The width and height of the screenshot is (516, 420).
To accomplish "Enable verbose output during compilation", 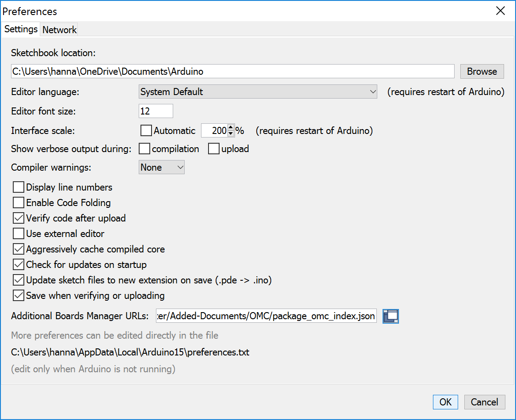I will (x=144, y=149).
